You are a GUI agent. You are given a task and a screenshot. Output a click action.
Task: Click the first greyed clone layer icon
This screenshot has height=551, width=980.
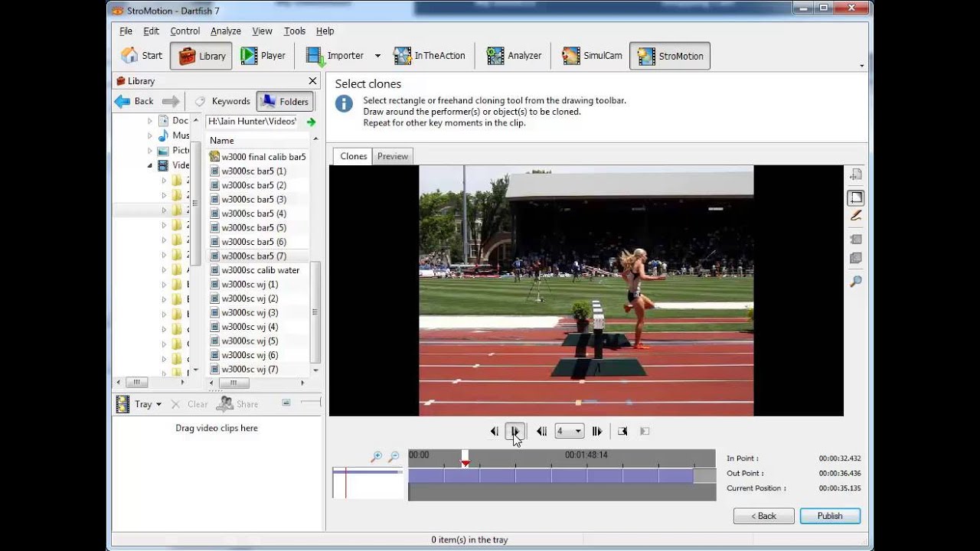(x=856, y=240)
